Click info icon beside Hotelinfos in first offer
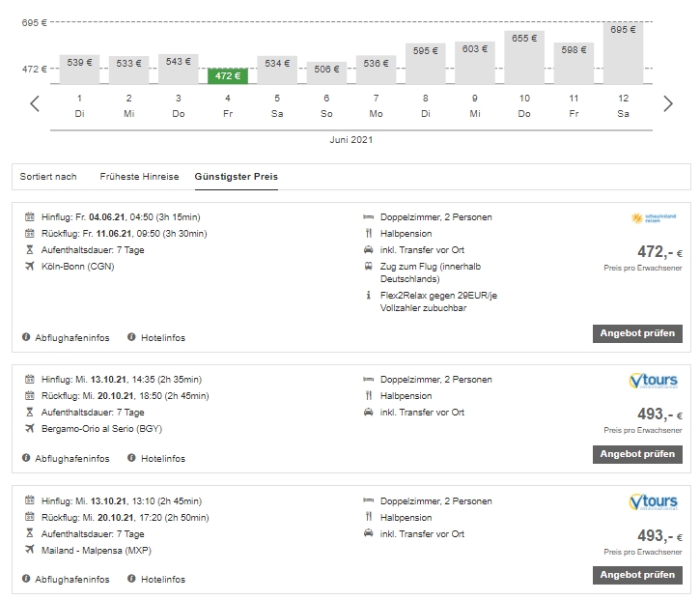Image resolution: width=700 pixels, height=600 pixels. (x=131, y=337)
